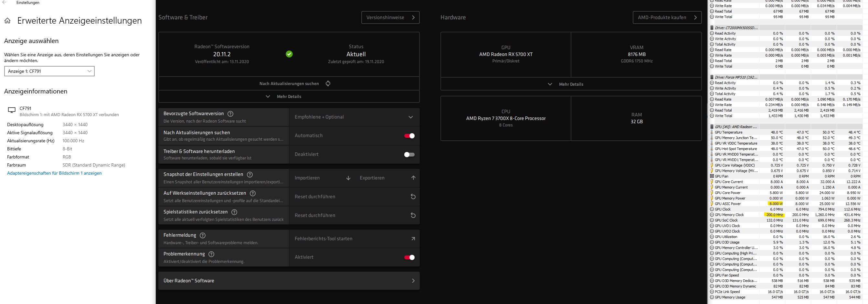Select the GPU Hot Spot Temperature sensor label
The width and height of the screenshot is (868, 304).
coord(736,149)
